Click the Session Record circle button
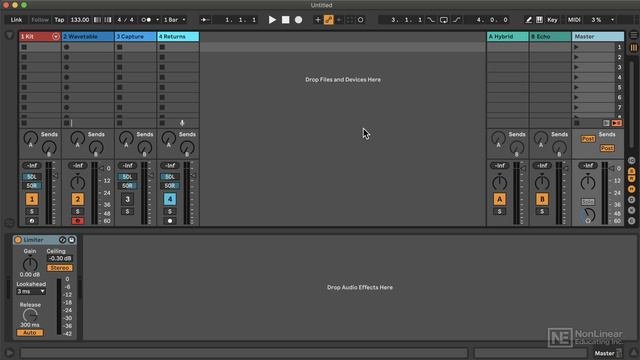Viewport: 640px width, 360px height. tap(360, 20)
